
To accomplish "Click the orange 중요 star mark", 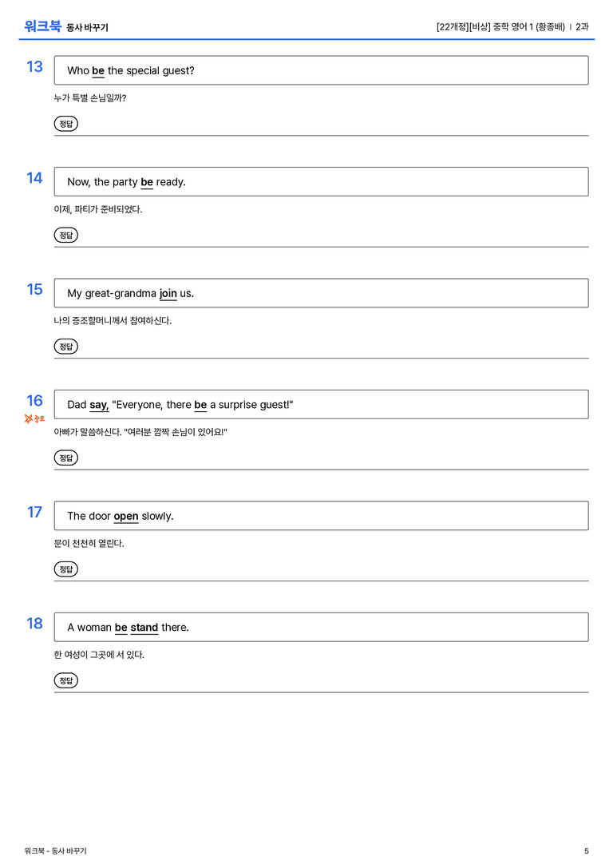I will point(34,418).
